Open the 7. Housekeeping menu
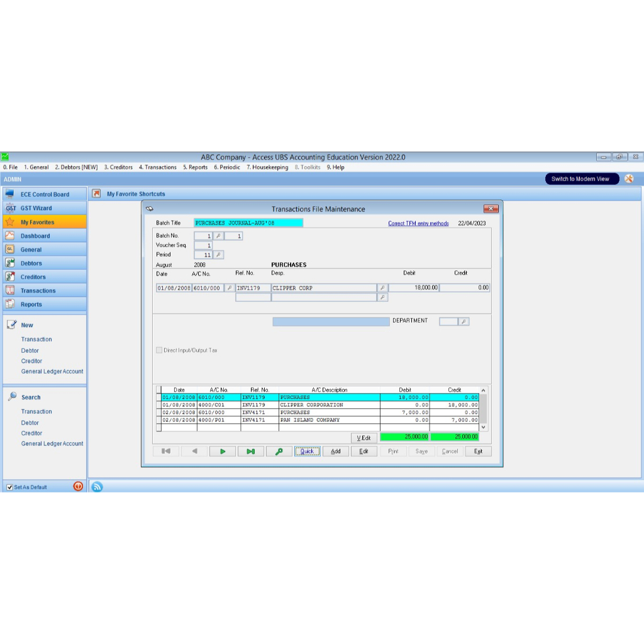The height and width of the screenshot is (644, 644). (267, 167)
